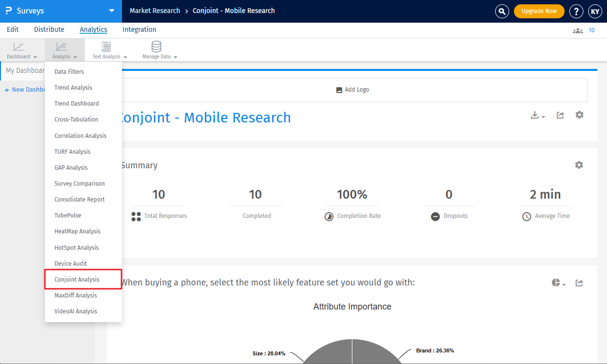Click Market Research breadcrumb link
This screenshot has width=607, height=364.
(155, 11)
